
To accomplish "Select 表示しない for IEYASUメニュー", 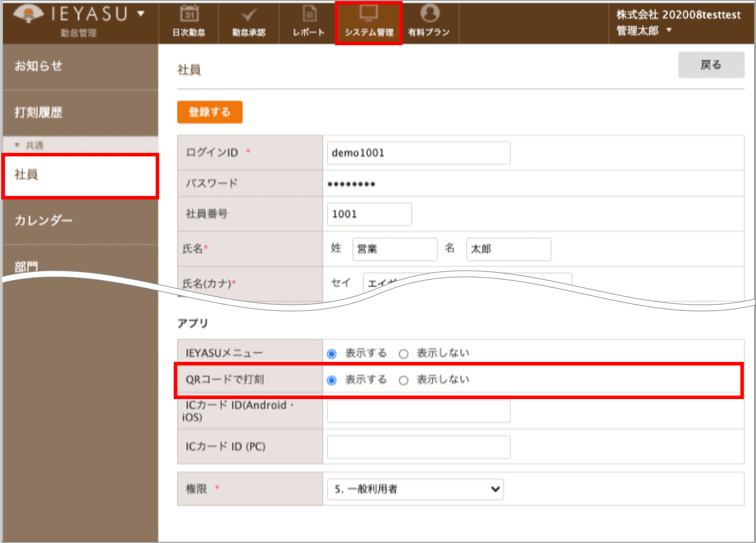I will 403,354.
